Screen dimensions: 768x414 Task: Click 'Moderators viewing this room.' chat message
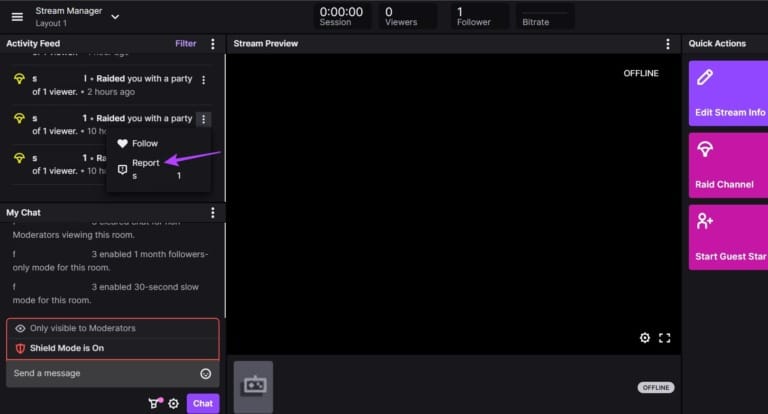point(73,235)
